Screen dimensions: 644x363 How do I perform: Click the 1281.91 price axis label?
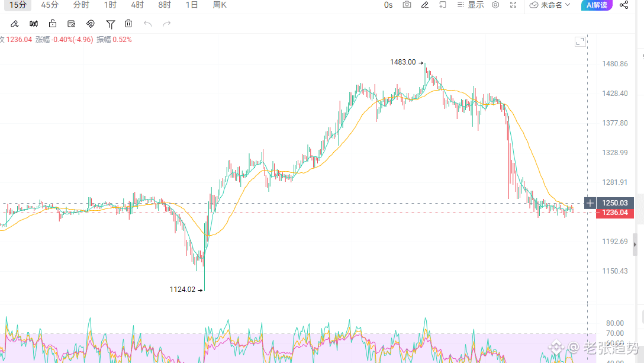tap(615, 182)
